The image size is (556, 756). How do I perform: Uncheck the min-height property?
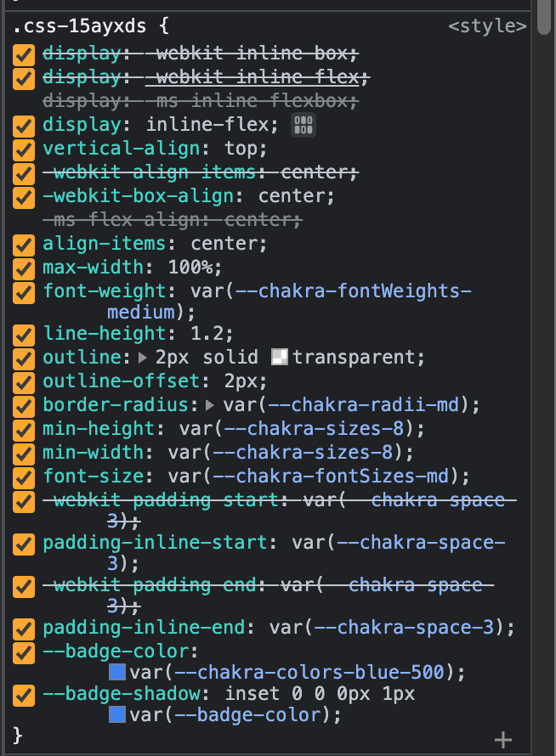(x=23, y=429)
